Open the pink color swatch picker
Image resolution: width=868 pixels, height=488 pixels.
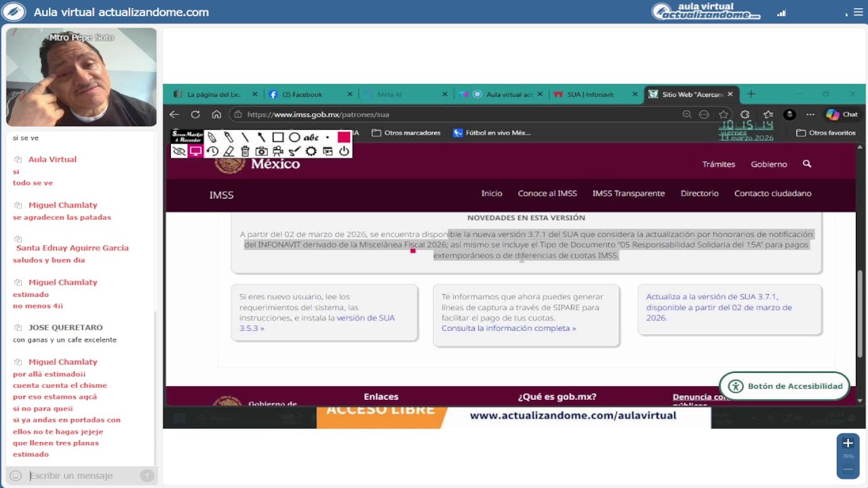[344, 137]
